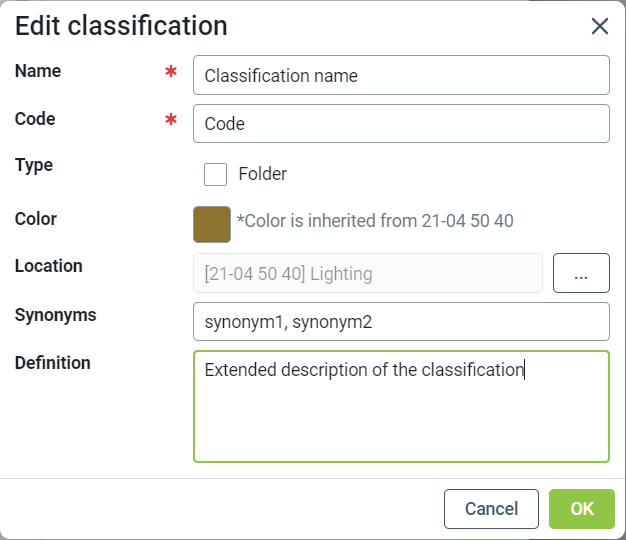The height and width of the screenshot is (540, 626).
Task: Click the Synonyms field label
Action: coord(56,315)
